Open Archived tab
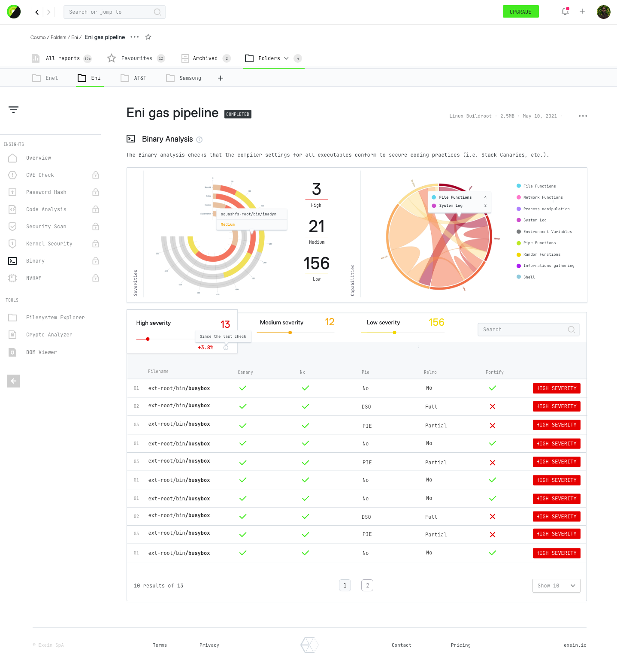Image resolution: width=617 pixels, height=672 pixels. coord(206,58)
